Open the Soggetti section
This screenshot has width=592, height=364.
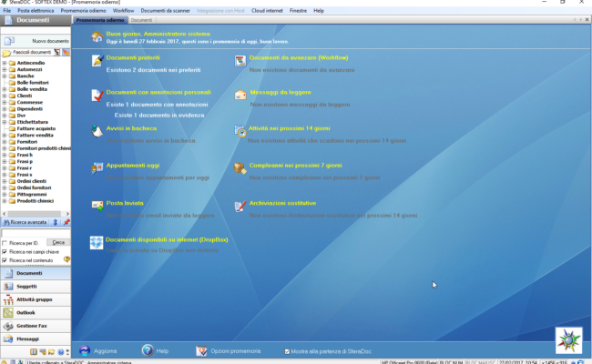36,287
